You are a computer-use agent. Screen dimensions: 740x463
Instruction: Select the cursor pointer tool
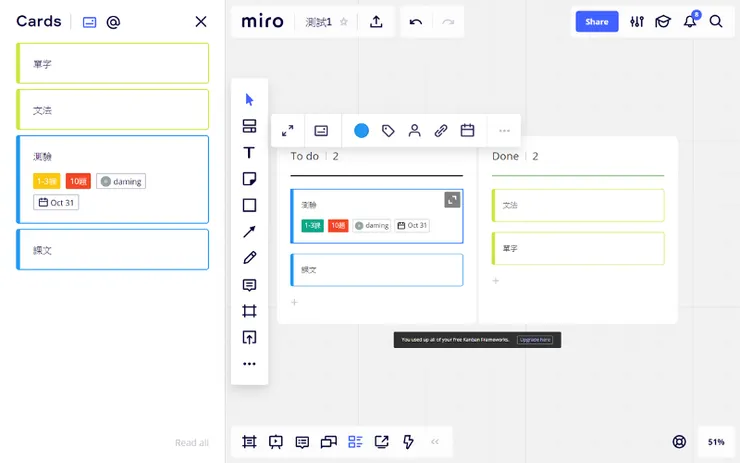click(x=249, y=100)
